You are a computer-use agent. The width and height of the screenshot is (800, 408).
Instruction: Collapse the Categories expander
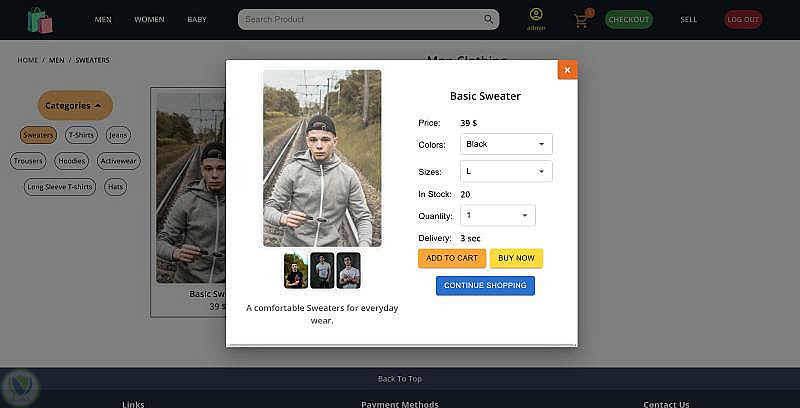click(x=76, y=106)
